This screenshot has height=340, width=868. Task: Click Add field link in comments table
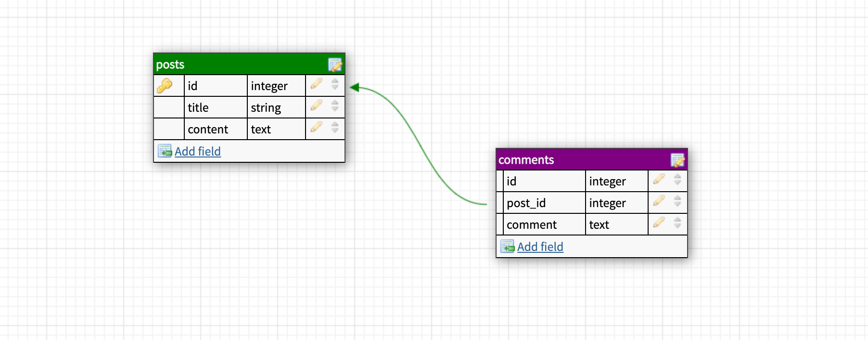(x=540, y=247)
